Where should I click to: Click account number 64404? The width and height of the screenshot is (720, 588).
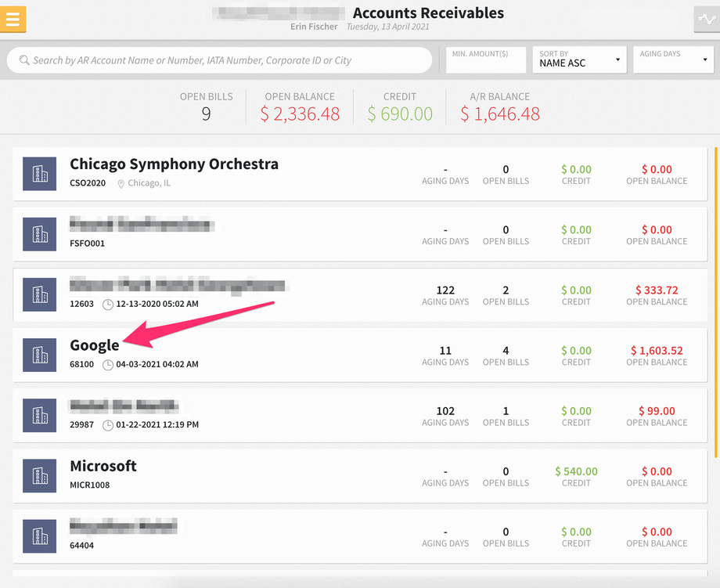81,545
